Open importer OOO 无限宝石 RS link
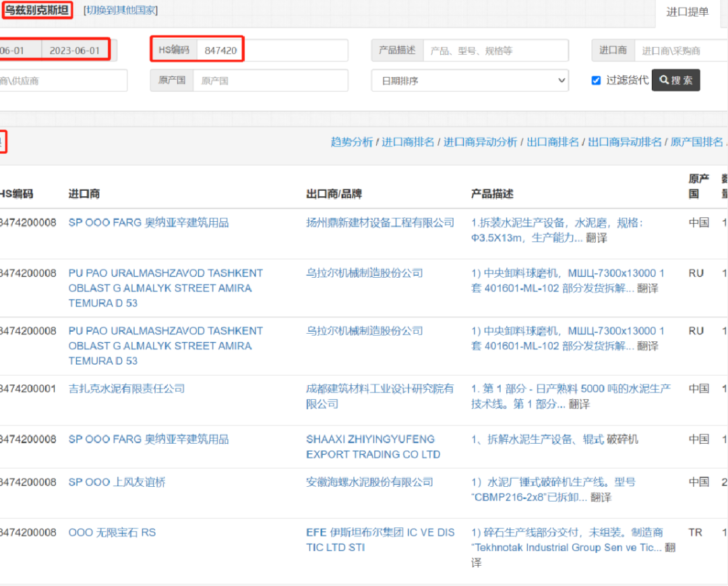 tap(112, 533)
